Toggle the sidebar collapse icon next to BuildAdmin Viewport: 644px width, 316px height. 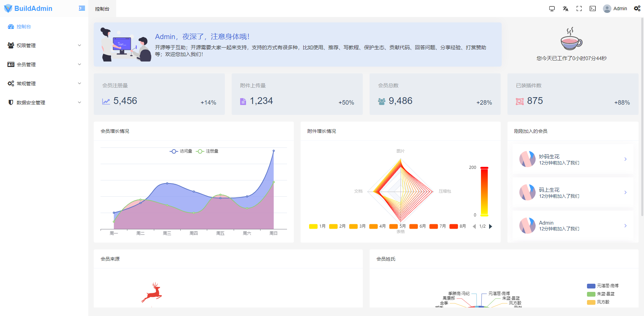(x=81, y=8)
